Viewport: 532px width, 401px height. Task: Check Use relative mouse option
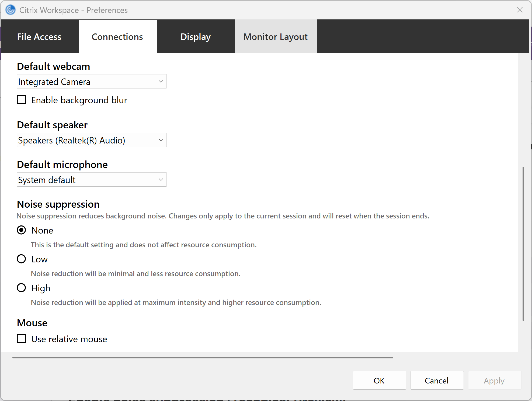[22, 339]
